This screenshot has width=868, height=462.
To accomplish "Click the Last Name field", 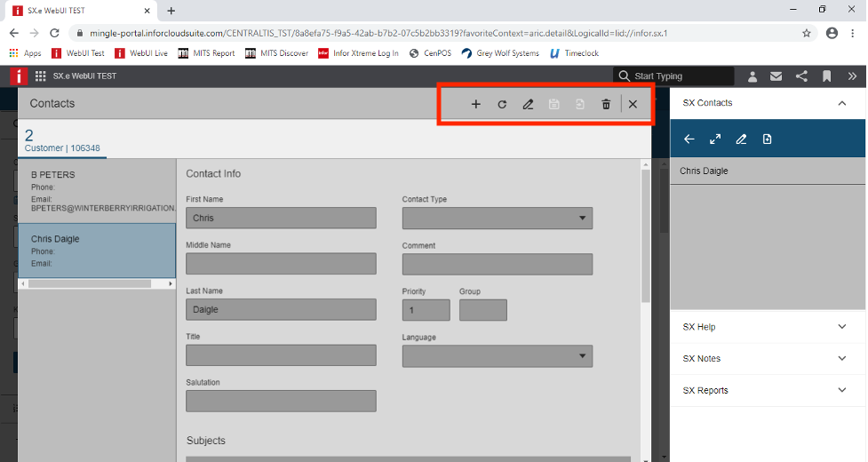I will [x=281, y=310].
